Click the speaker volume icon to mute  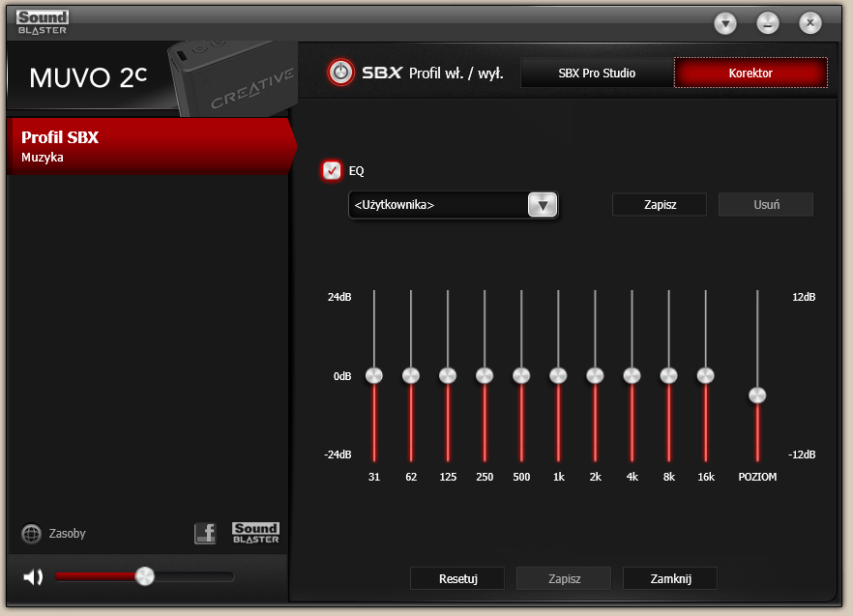pyautogui.click(x=33, y=576)
